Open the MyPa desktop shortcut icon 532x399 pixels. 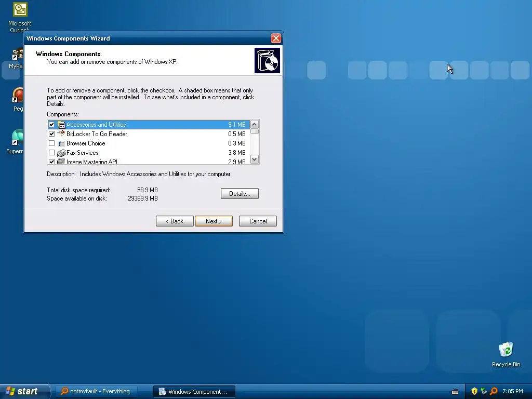point(17,55)
